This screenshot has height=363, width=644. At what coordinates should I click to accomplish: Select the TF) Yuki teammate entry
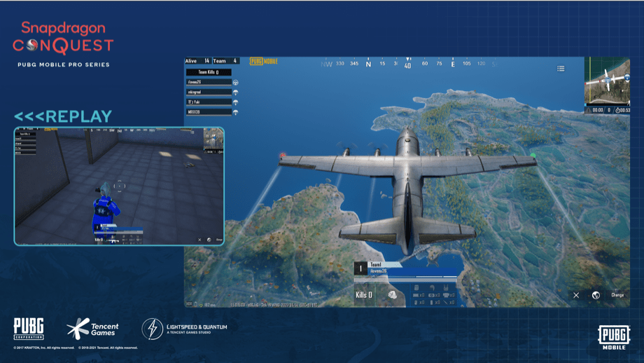click(x=209, y=102)
